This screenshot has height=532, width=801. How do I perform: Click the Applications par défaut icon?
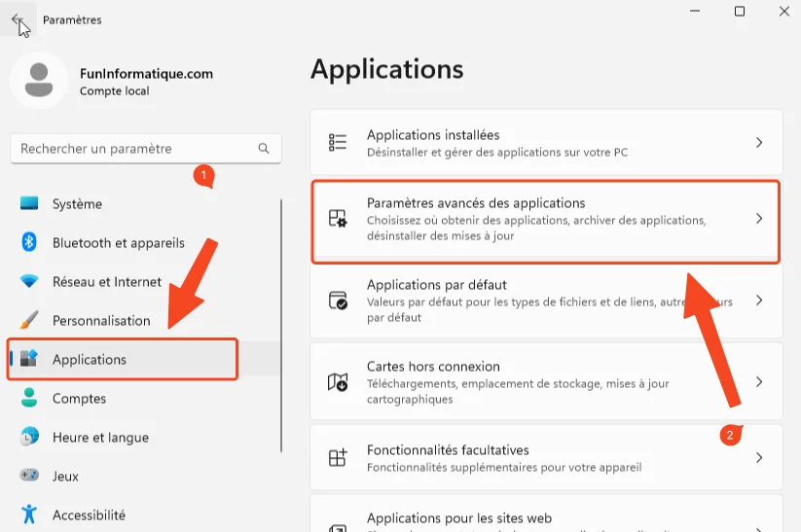tap(338, 301)
